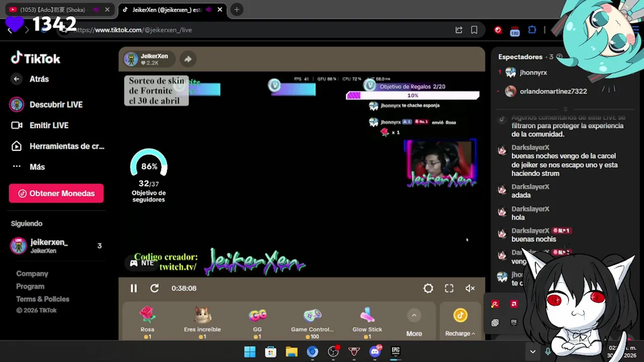Expand More gifts
The width and height of the screenshot is (644, 362).
414,322
